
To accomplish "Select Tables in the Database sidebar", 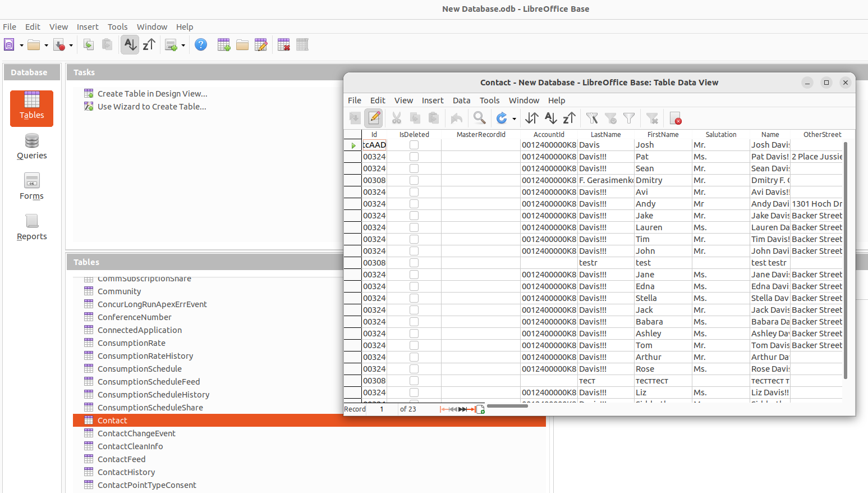I will pyautogui.click(x=31, y=108).
